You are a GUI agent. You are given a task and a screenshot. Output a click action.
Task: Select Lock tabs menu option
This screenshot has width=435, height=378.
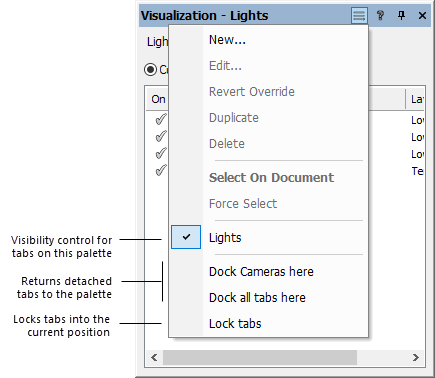(235, 324)
